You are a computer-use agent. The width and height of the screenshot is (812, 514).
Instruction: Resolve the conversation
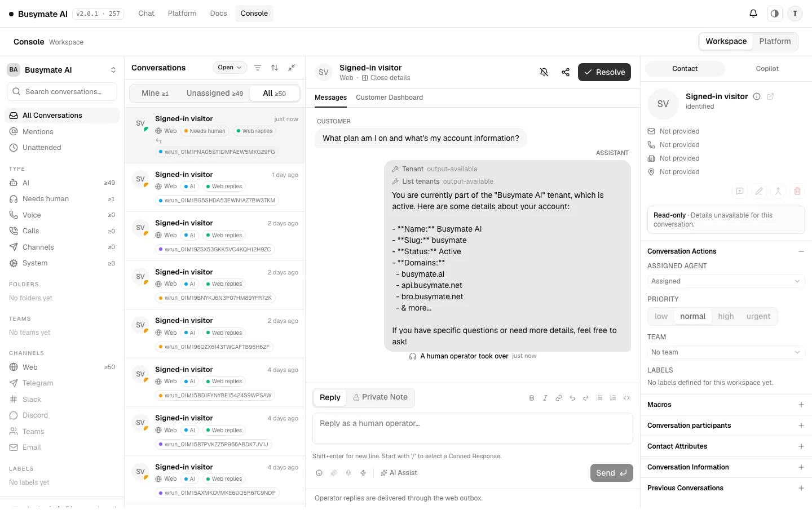(x=604, y=72)
